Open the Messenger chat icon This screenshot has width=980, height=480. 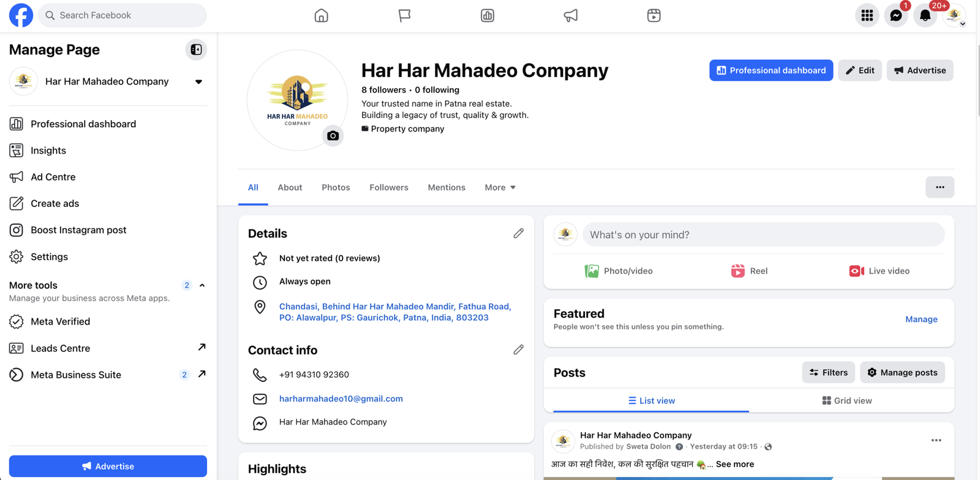click(895, 16)
